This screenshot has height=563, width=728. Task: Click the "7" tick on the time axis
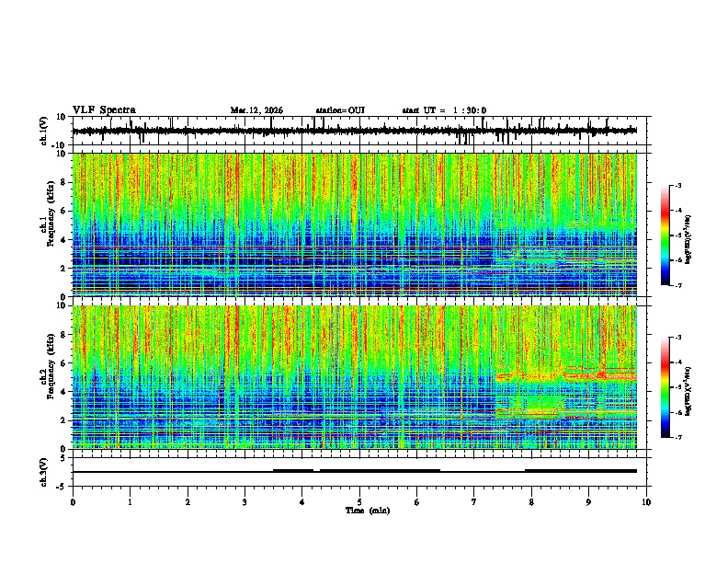click(474, 502)
